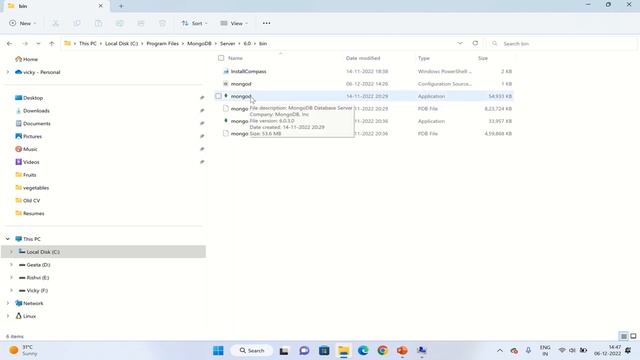Close the bin tab
The height and width of the screenshot is (360, 640).
pyautogui.click(x=100, y=6)
